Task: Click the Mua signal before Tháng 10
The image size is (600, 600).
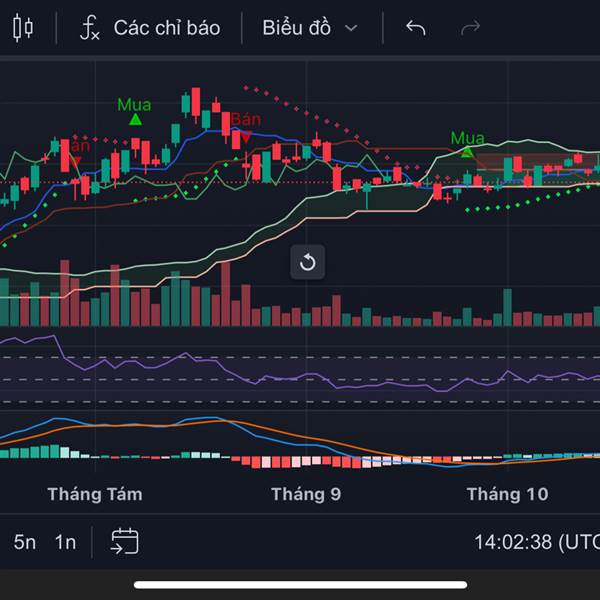Action: coord(467,144)
